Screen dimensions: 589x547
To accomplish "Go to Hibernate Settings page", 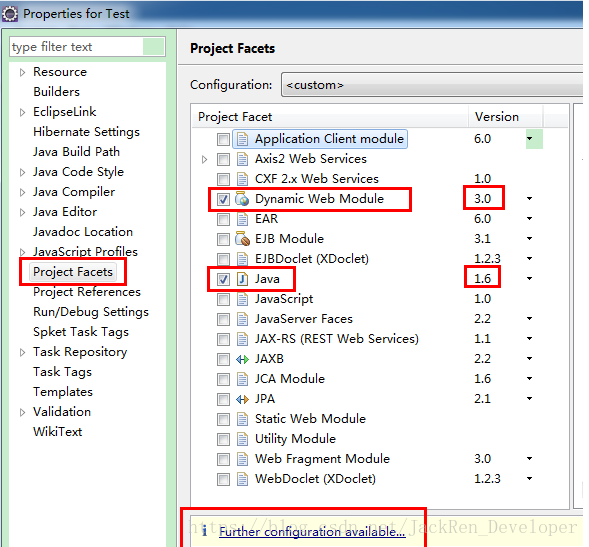I will click(x=86, y=132).
